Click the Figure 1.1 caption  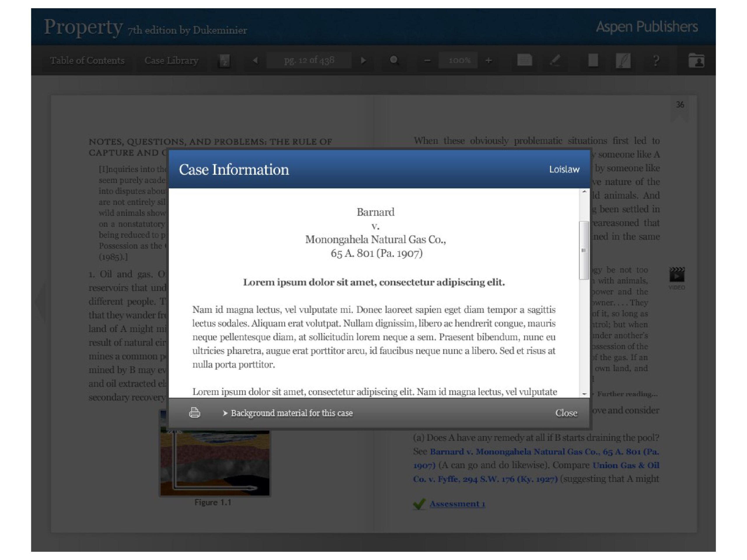(213, 502)
